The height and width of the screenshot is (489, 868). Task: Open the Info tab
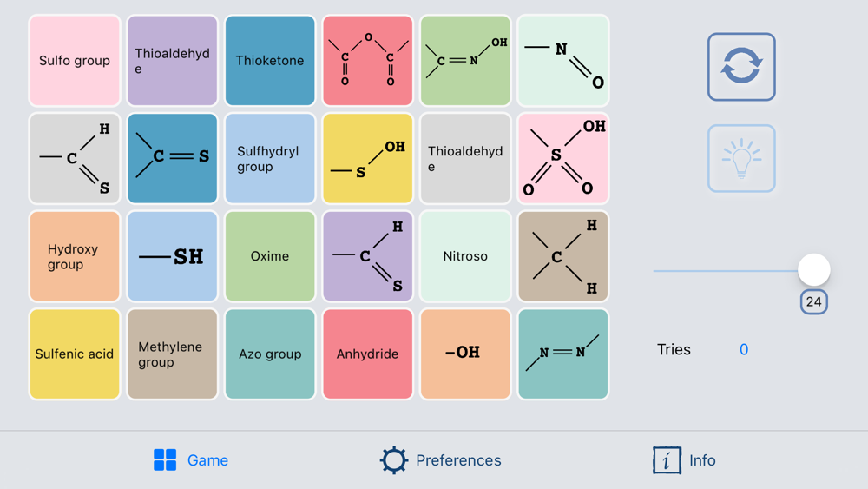click(684, 460)
